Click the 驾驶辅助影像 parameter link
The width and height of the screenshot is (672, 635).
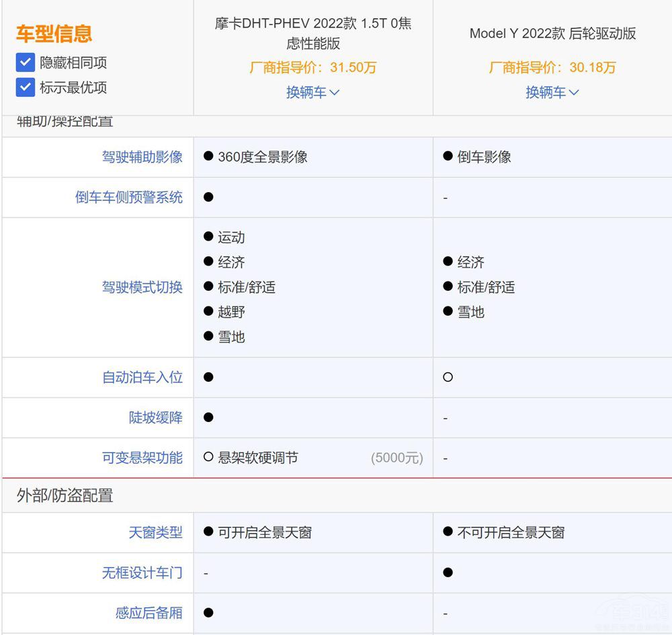tap(142, 157)
